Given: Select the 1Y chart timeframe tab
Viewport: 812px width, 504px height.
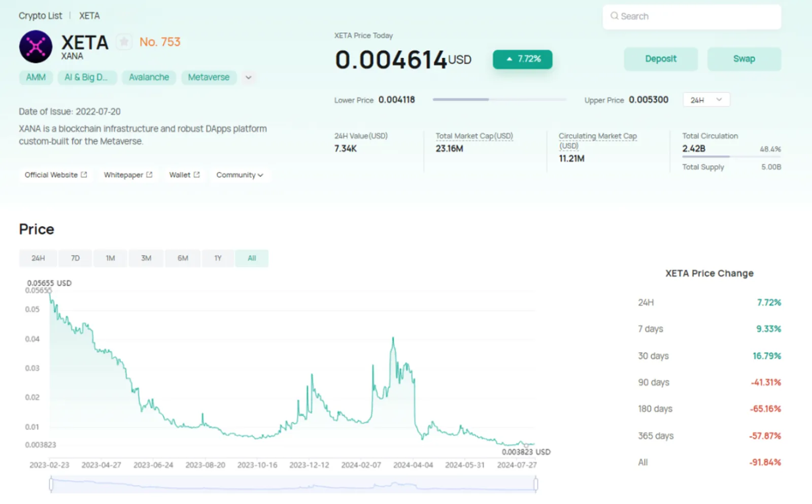Looking at the screenshot, I should pyautogui.click(x=218, y=258).
